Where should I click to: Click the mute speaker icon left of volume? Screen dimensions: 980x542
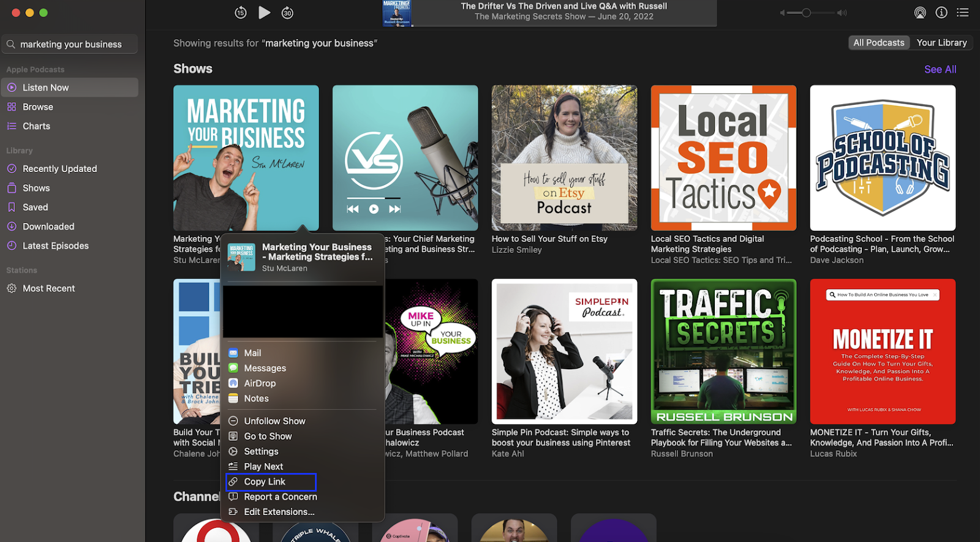(x=782, y=12)
